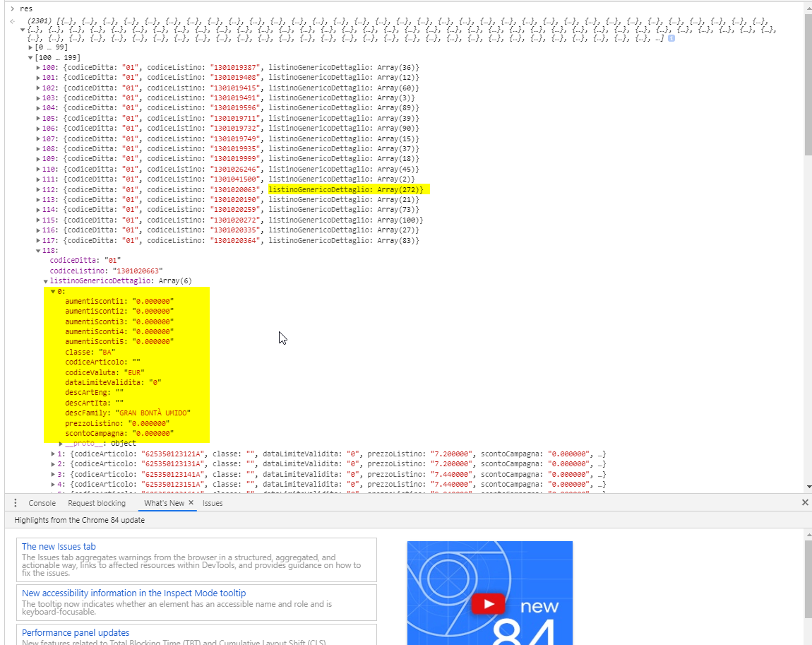Expand the __proto__ Object node
This screenshot has height=645, width=812.
click(x=61, y=444)
